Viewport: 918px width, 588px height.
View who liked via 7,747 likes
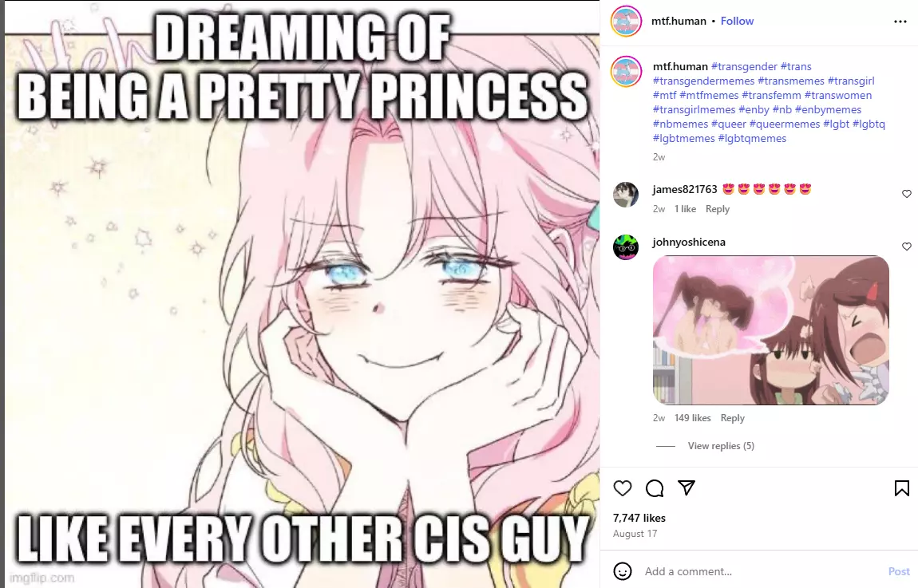[x=639, y=518]
